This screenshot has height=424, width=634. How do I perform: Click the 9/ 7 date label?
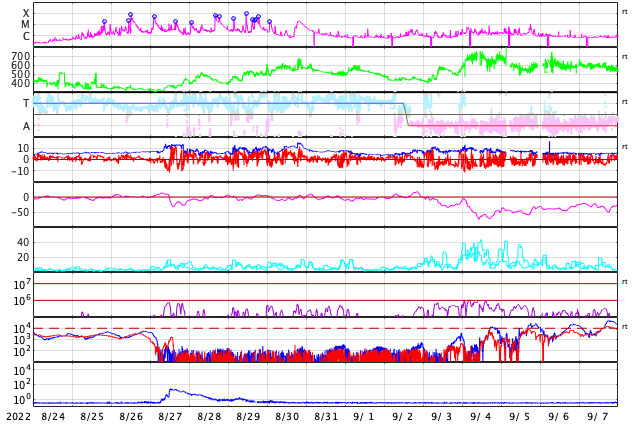(x=598, y=416)
